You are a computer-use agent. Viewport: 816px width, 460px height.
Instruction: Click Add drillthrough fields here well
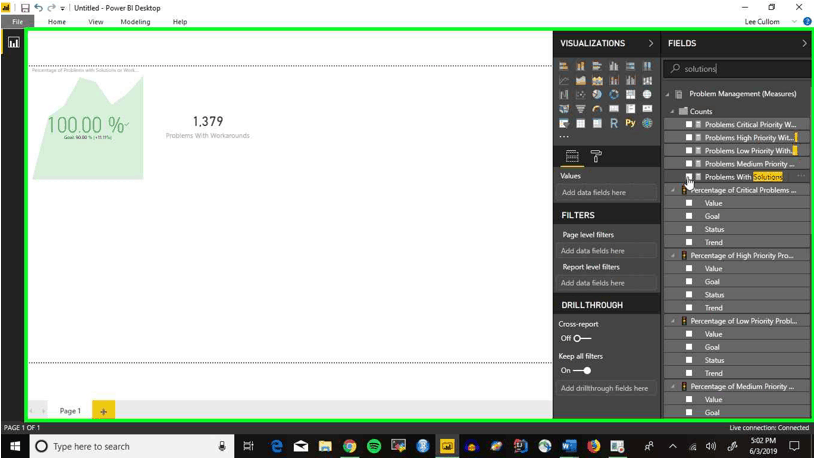click(x=606, y=388)
